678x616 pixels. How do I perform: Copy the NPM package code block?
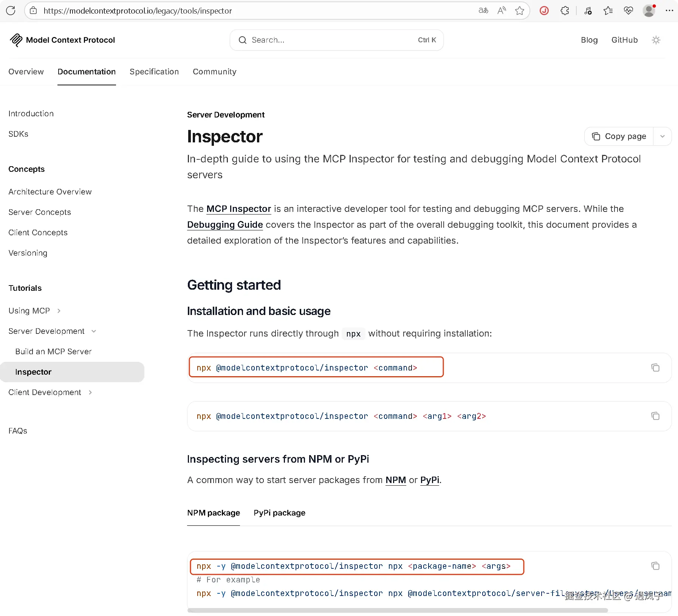[655, 566]
